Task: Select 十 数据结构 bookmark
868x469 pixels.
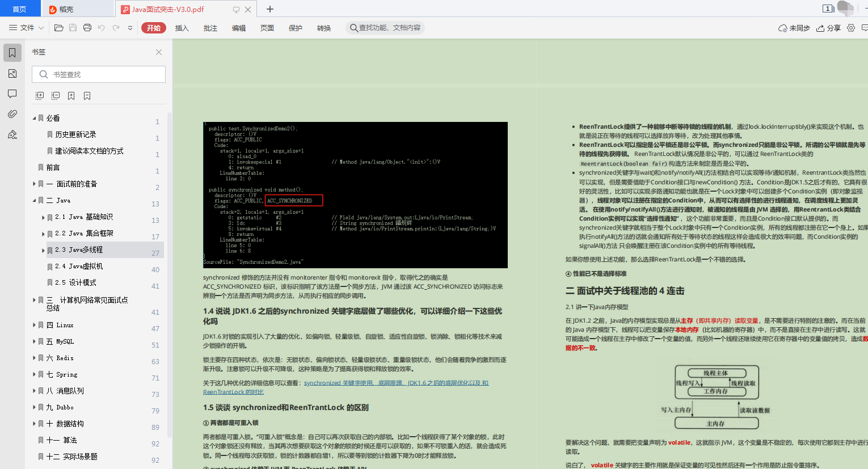Action: 65,424
